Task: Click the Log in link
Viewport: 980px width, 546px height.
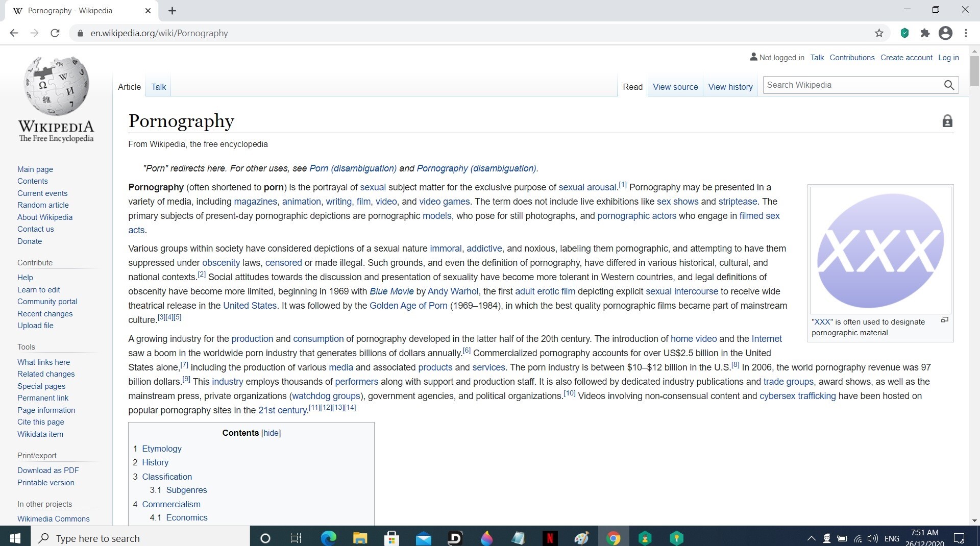Action: coord(948,58)
